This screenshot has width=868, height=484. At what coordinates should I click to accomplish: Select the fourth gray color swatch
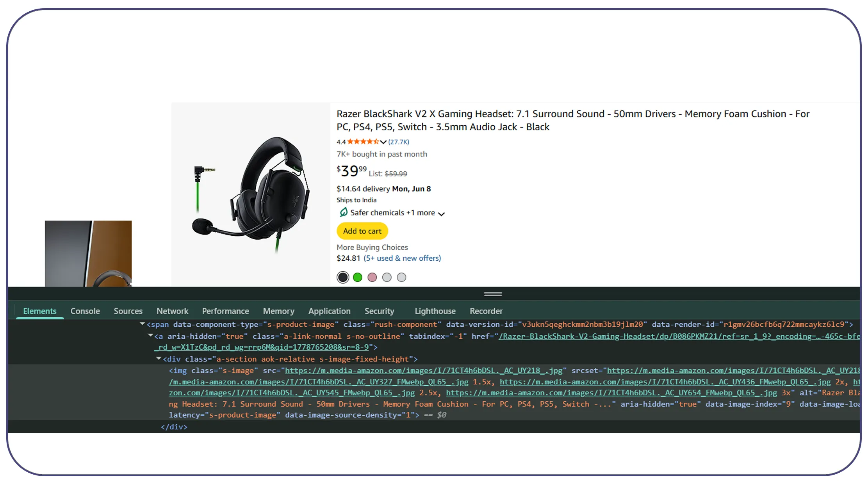(387, 278)
